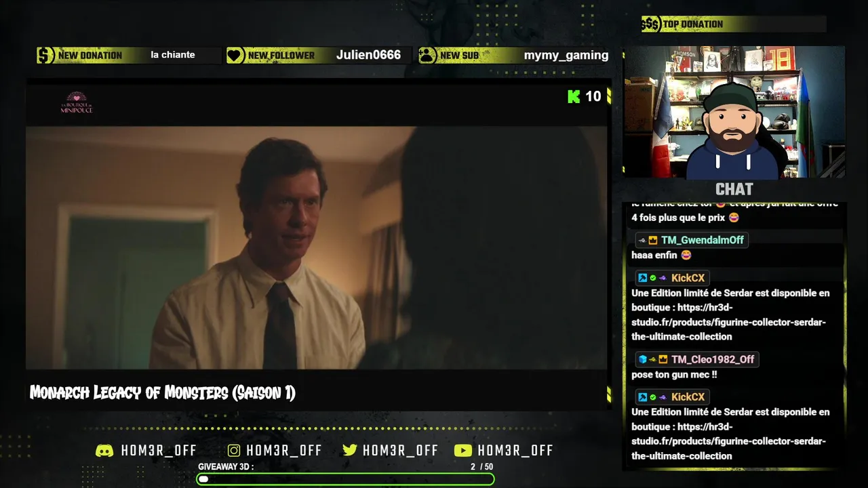The width and height of the screenshot is (868, 488).
Task: Click the YouTube icon in the socials bar
Action: pos(463,451)
